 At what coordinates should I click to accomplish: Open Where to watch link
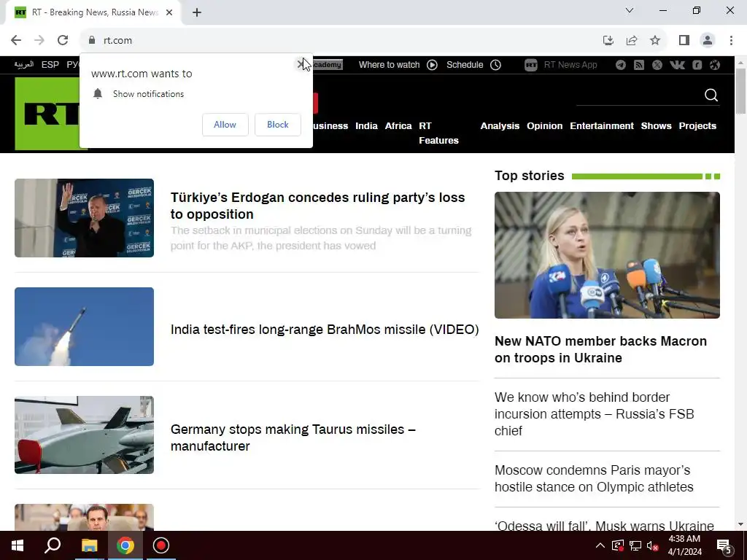pyautogui.click(x=389, y=65)
